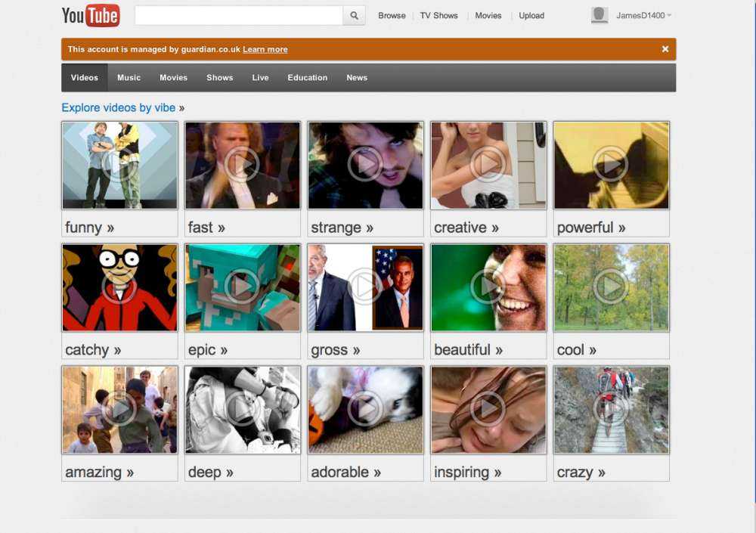The width and height of the screenshot is (756, 533).
Task: Expand the 'inspiring' vibe category
Action: pos(466,473)
